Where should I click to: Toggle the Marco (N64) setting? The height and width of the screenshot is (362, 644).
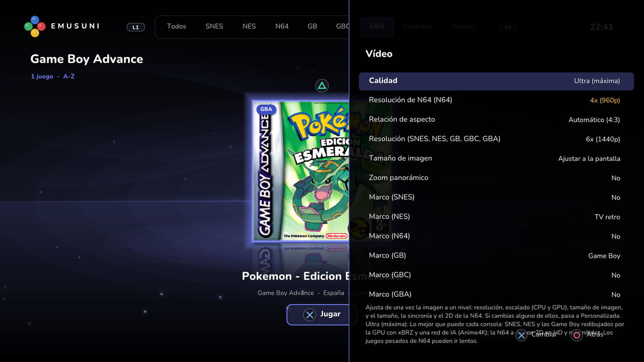[x=496, y=236]
